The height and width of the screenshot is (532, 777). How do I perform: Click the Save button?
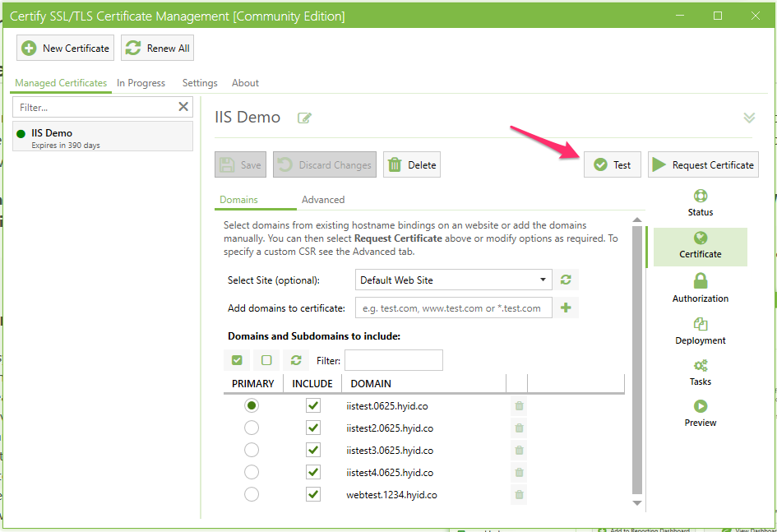tap(240, 164)
